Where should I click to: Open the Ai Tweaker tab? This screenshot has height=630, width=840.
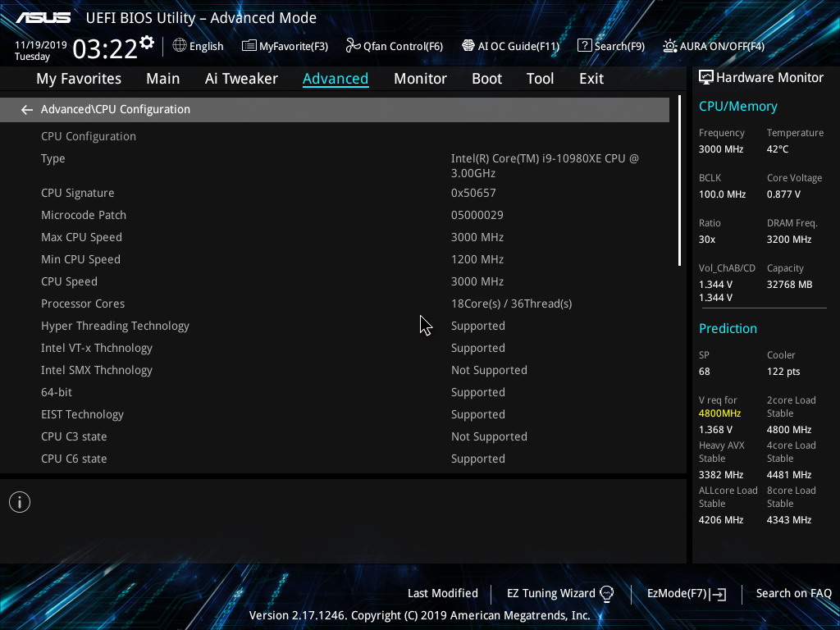[241, 79]
